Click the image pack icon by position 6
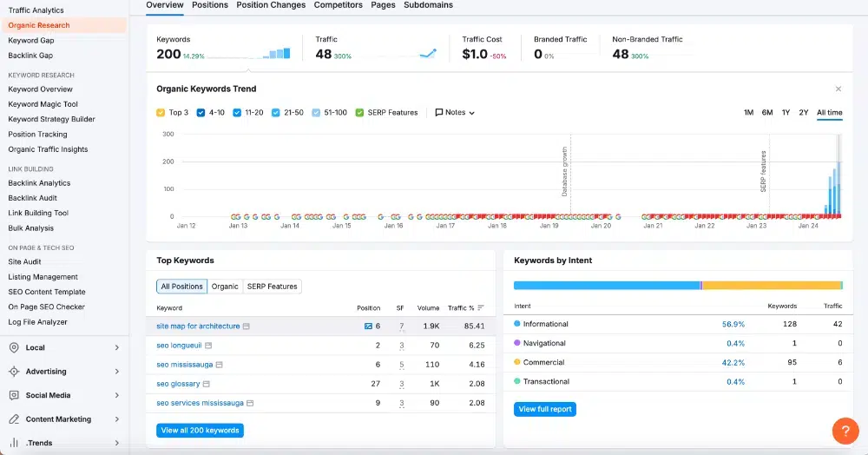 tap(368, 326)
